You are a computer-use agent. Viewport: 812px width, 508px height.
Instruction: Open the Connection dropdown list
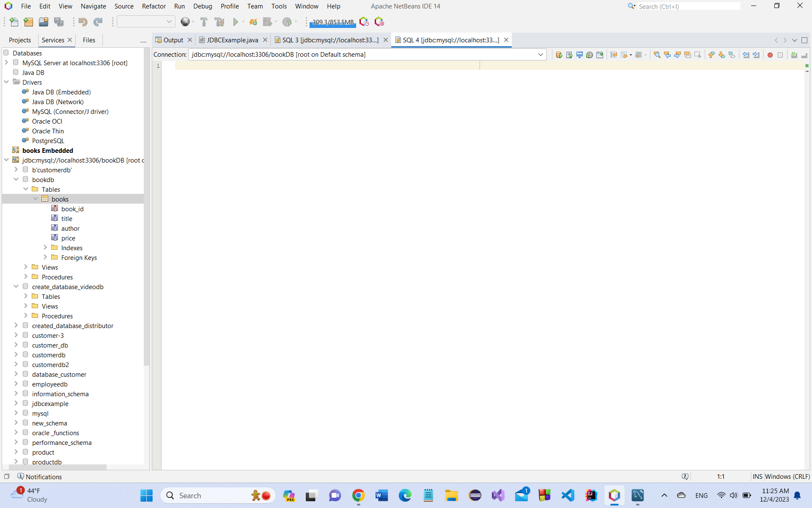click(540, 55)
